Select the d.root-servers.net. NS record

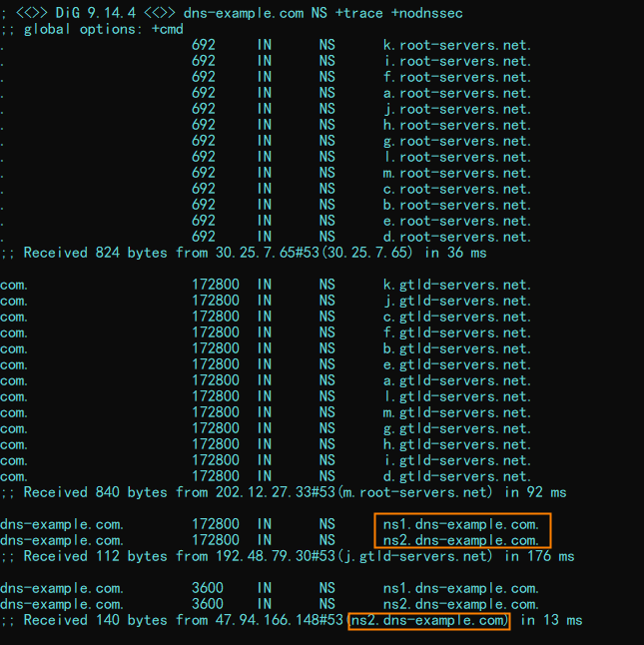tap(457, 237)
